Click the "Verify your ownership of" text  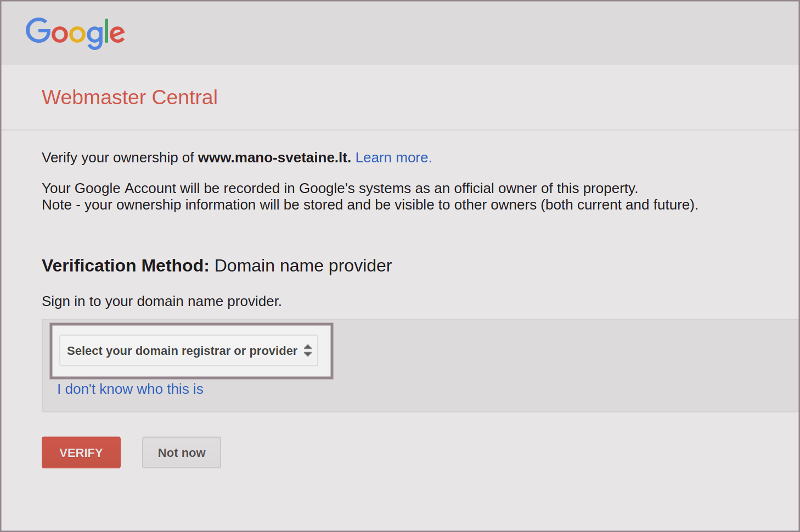point(117,158)
